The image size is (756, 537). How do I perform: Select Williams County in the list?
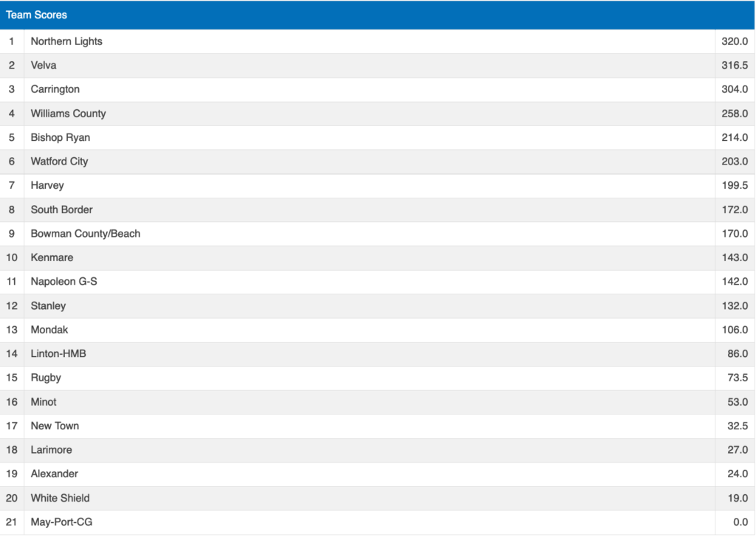(x=68, y=114)
